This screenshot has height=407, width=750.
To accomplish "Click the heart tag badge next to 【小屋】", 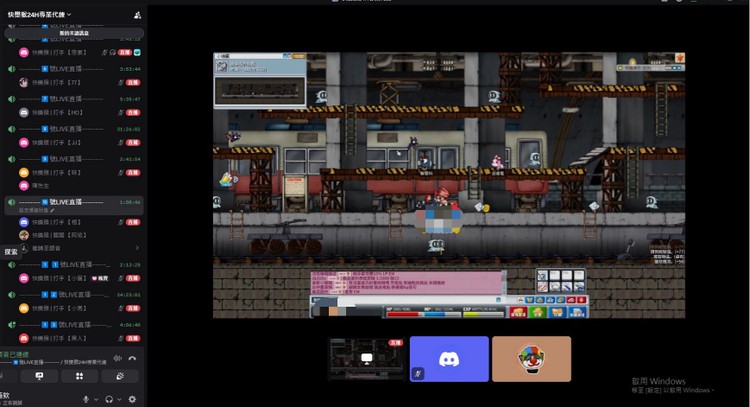I will (99, 278).
